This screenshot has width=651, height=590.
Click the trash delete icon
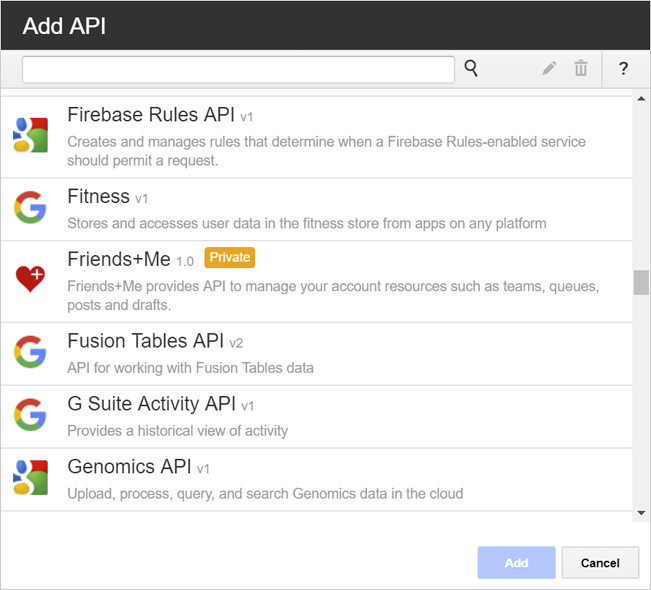click(x=581, y=69)
